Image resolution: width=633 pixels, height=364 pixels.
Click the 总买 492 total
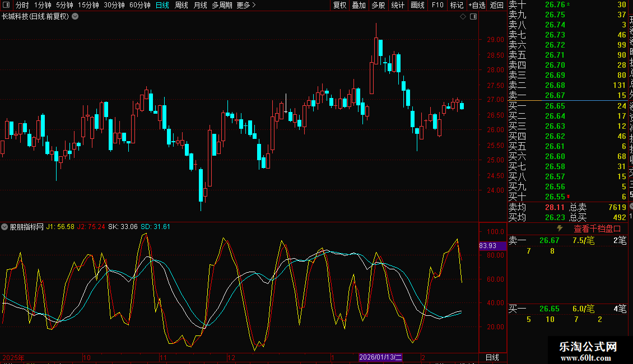pos(598,217)
